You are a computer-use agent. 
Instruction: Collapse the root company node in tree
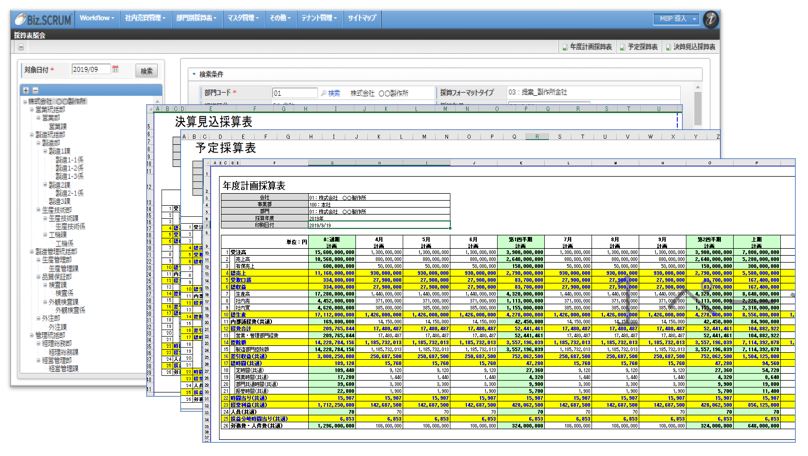tap(25, 102)
